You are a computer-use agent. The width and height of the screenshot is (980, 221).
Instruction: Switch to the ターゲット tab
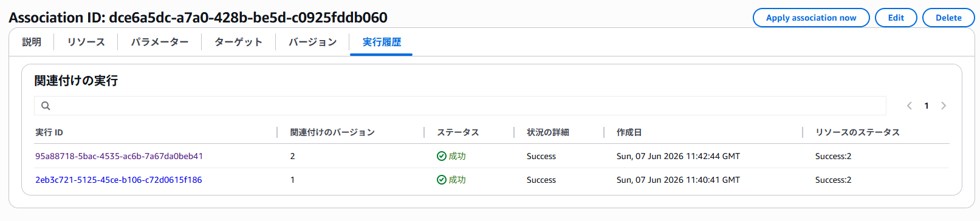pos(239,42)
